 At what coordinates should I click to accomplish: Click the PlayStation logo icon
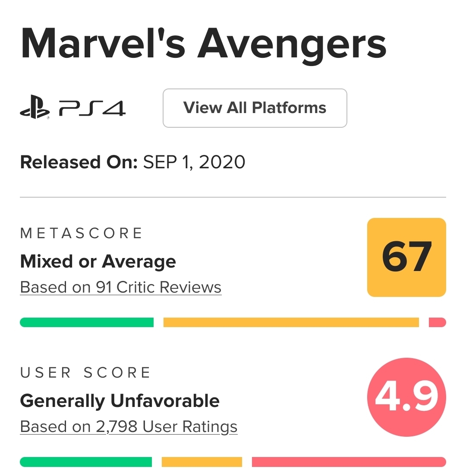pyautogui.click(x=35, y=108)
